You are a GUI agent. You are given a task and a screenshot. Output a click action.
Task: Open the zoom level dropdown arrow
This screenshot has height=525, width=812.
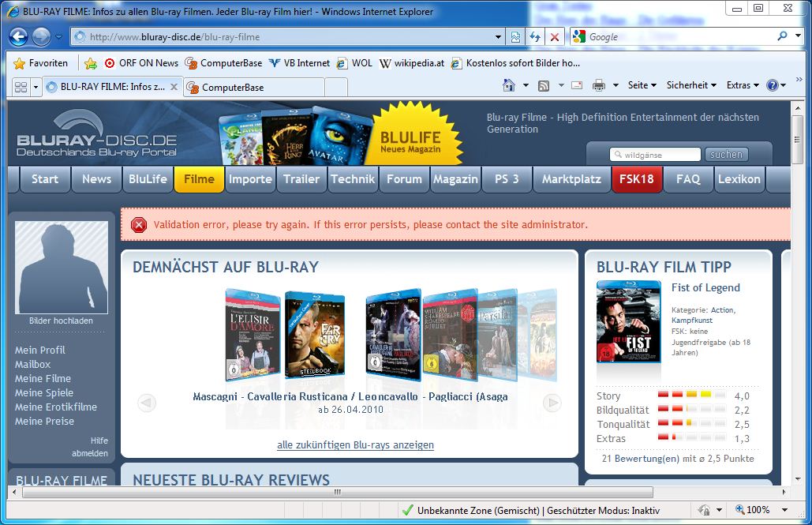784,510
